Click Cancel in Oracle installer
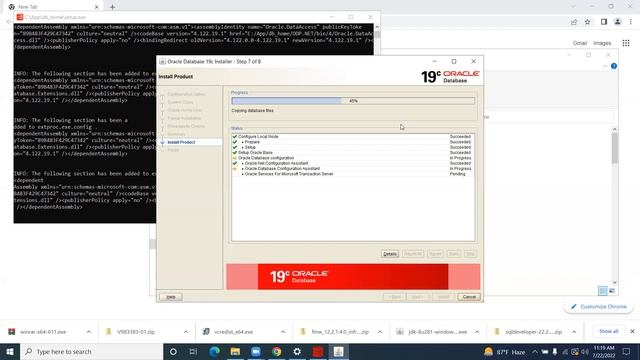This screenshot has width=640, height=360. click(x=469, y=297)
